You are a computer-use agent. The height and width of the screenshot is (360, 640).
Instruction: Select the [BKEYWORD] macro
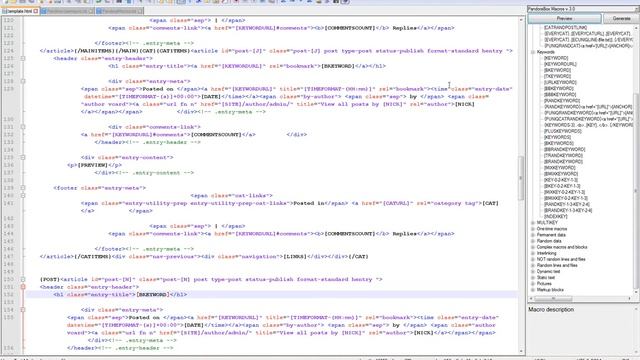click(x=557, y=70)
